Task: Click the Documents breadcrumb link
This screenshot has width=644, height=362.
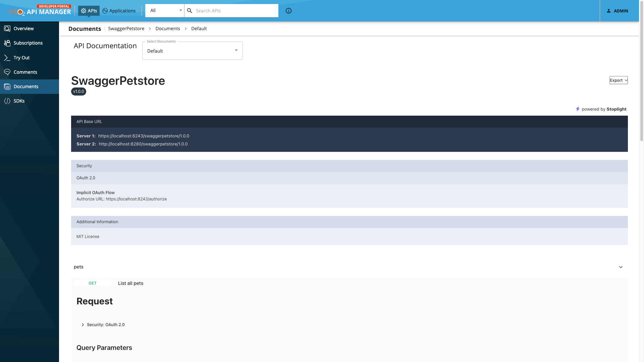Action: click(x=168, y=28)
